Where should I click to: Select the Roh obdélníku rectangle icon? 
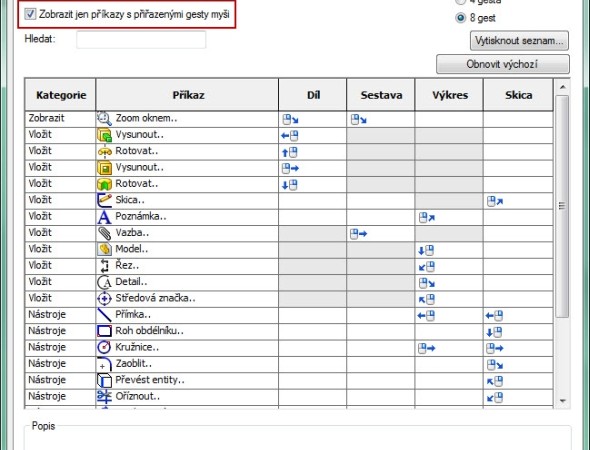tap(104, 331)
